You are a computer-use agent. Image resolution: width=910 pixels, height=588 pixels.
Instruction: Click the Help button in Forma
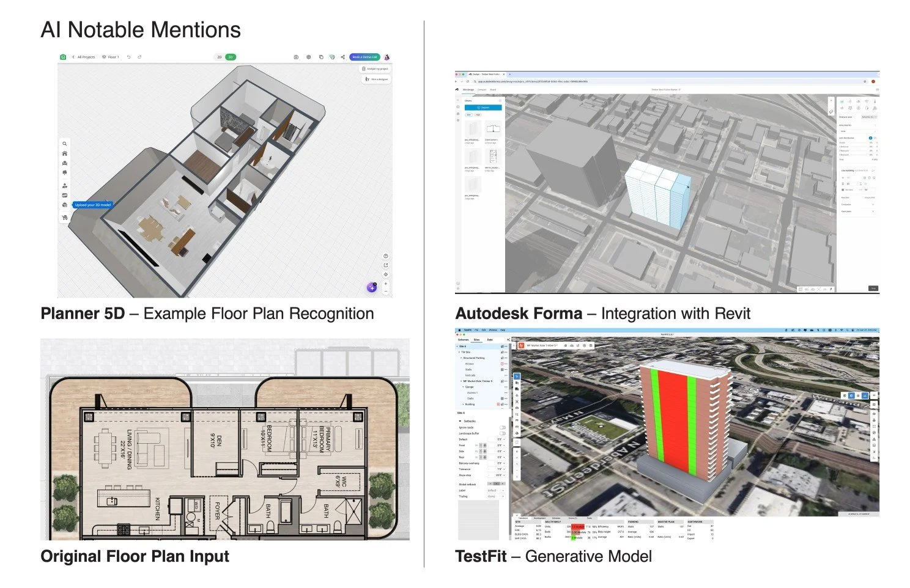click(873, 288)
